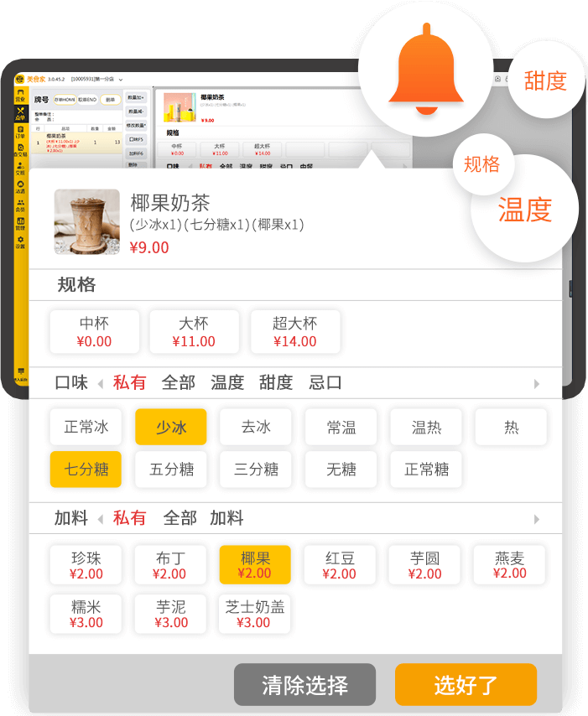Select the 点单 ordering icon in the sidebar
Viewport: 588px width, 716px height.
tap(21, 113)
